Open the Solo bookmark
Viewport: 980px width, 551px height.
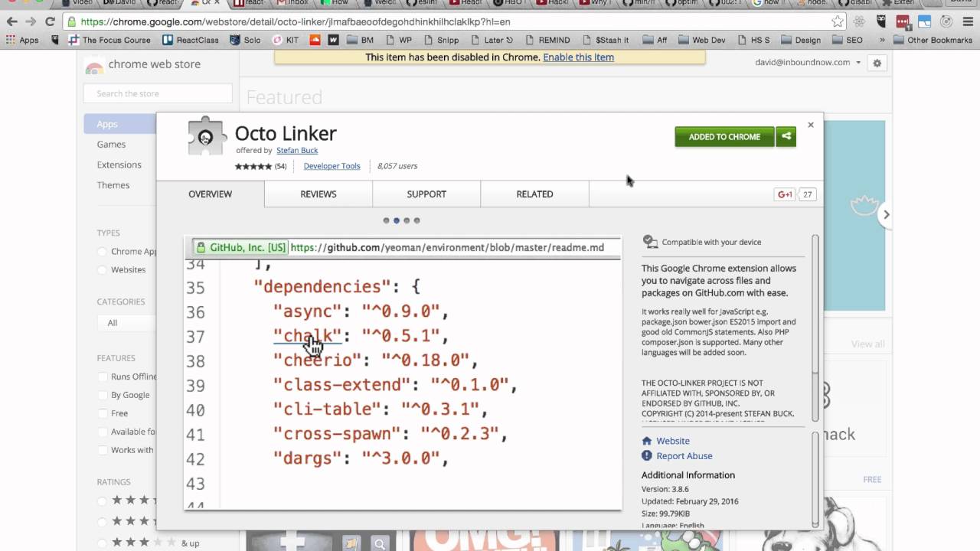click(245, 40)
